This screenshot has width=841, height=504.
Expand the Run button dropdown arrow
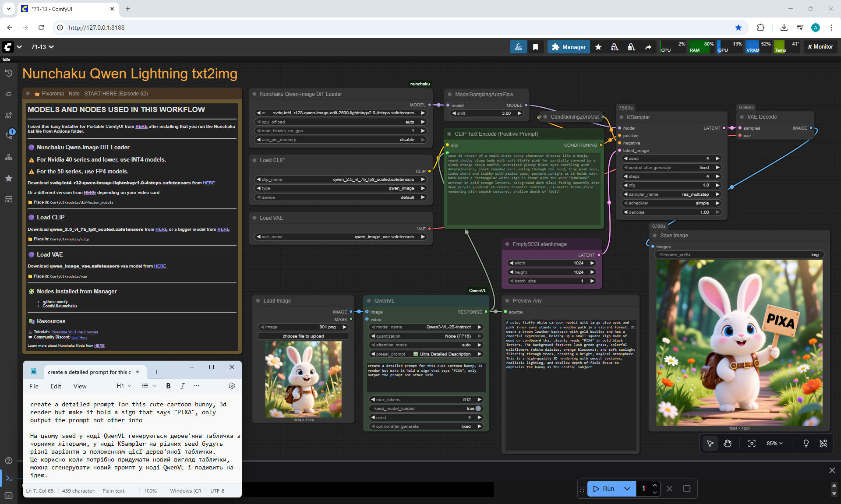point(627,489)
